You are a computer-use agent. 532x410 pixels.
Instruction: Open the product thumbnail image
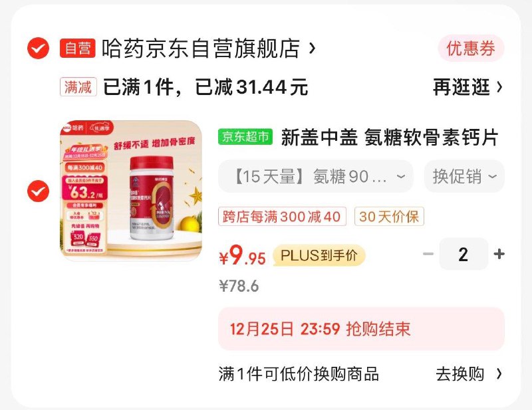[131, 191]
